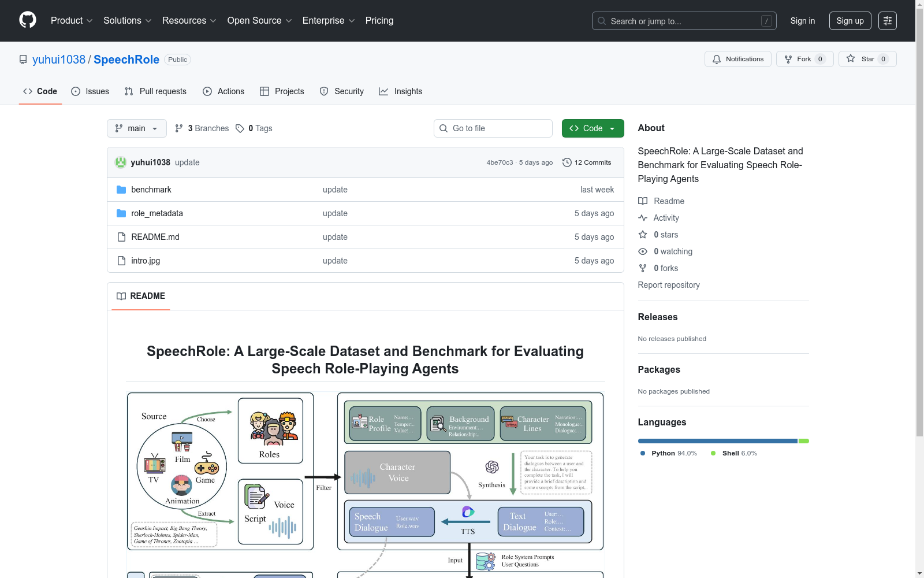Switch to the Issues tab
Viewport: 924px width, 578px height.
click(90, 91)
